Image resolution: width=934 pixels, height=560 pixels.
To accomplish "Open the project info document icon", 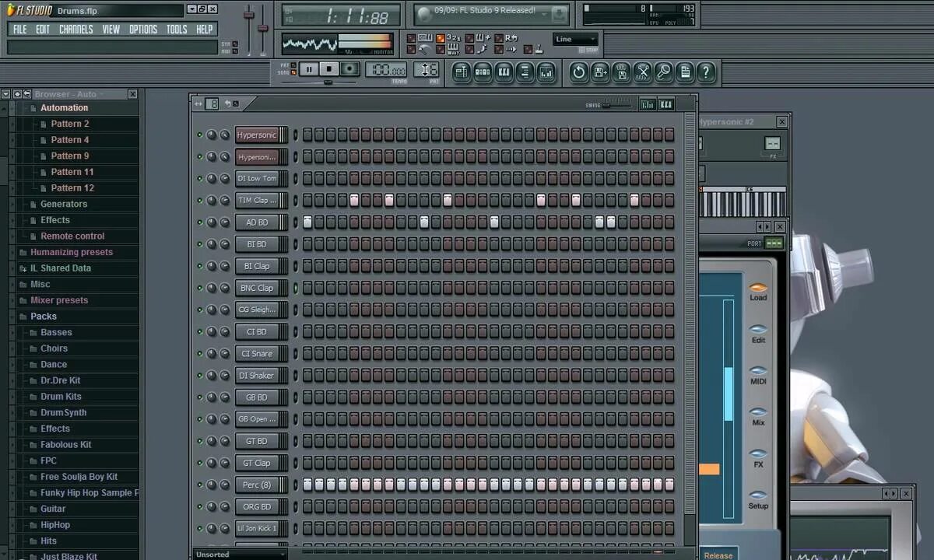I will pyautogui.click(x=685, y=72).
